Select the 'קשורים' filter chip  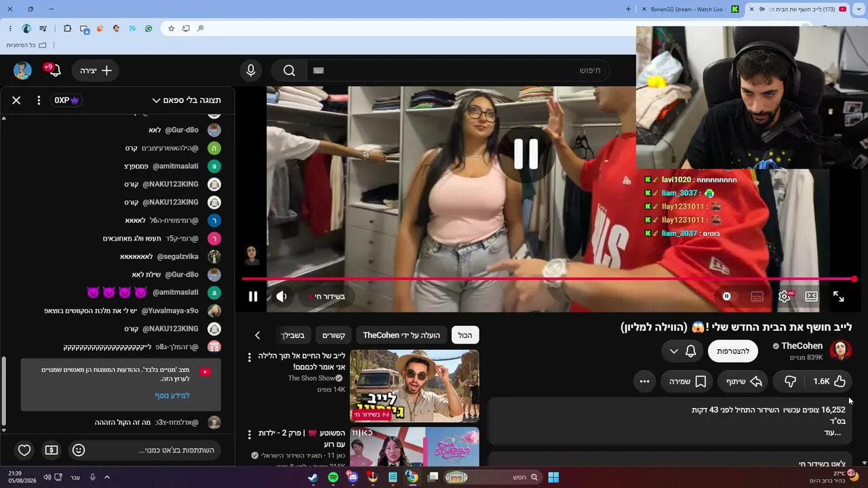[334, 335]
